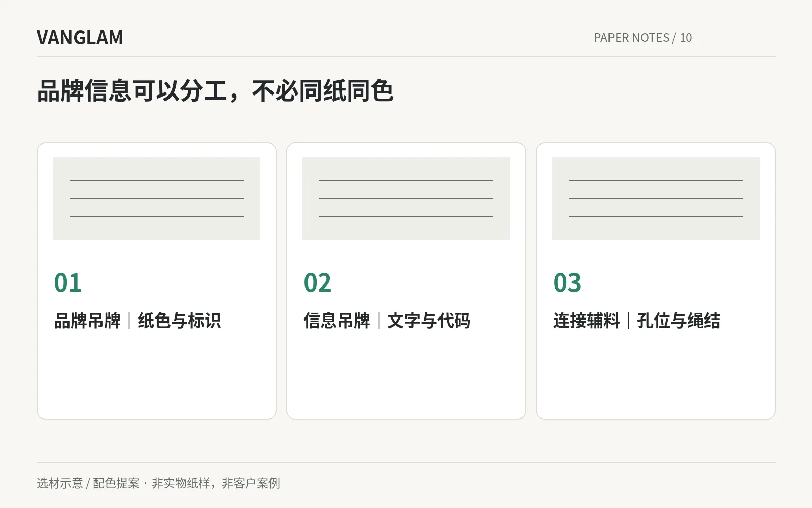Select the PAPER NOTES / 10 page label
Image resolution: width=812 pixels, height=508 pixels.
pos(642,38)
